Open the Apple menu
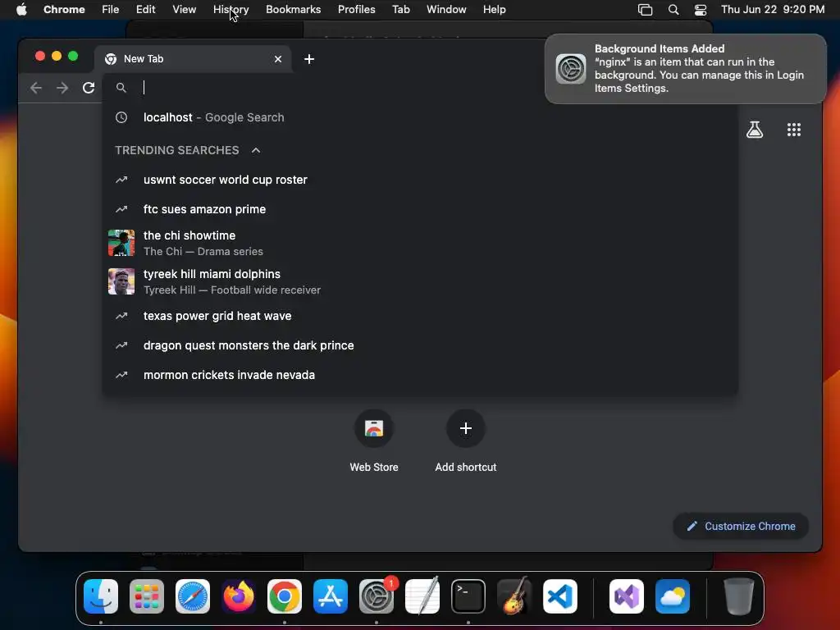 point(21,10)
